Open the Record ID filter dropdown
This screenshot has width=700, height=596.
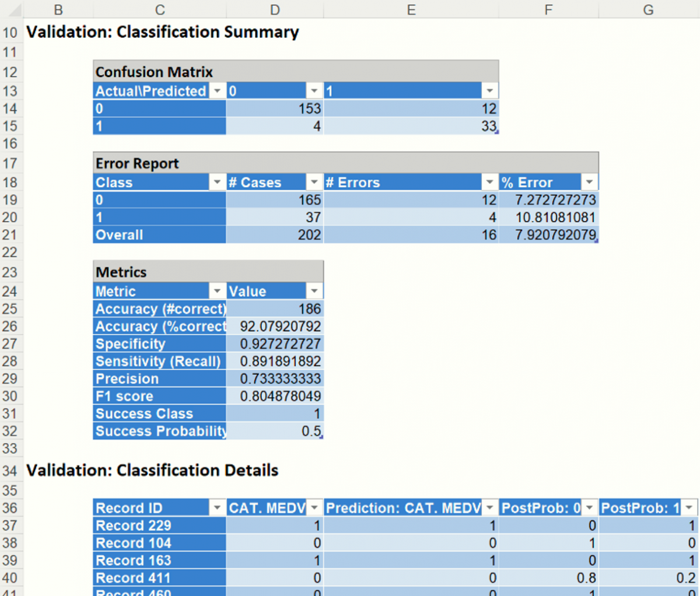pyautogui.click(x=217, y=508)
